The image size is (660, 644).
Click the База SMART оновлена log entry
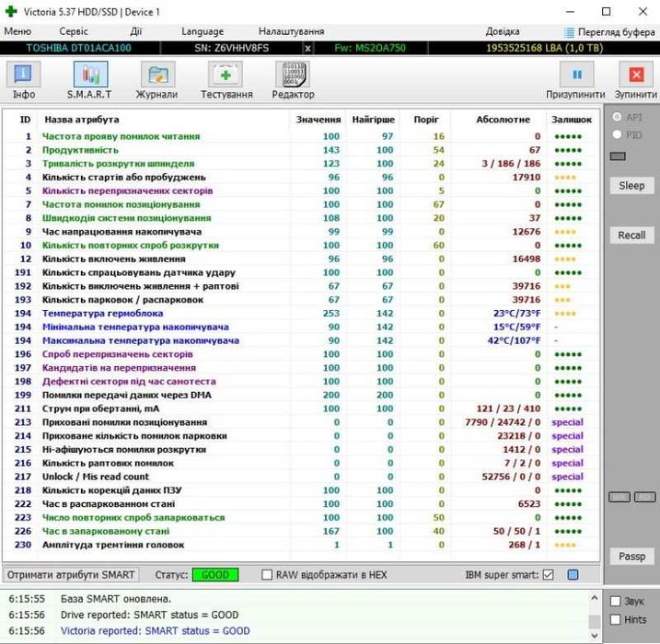pyautogui.click(x=116, y=599)
